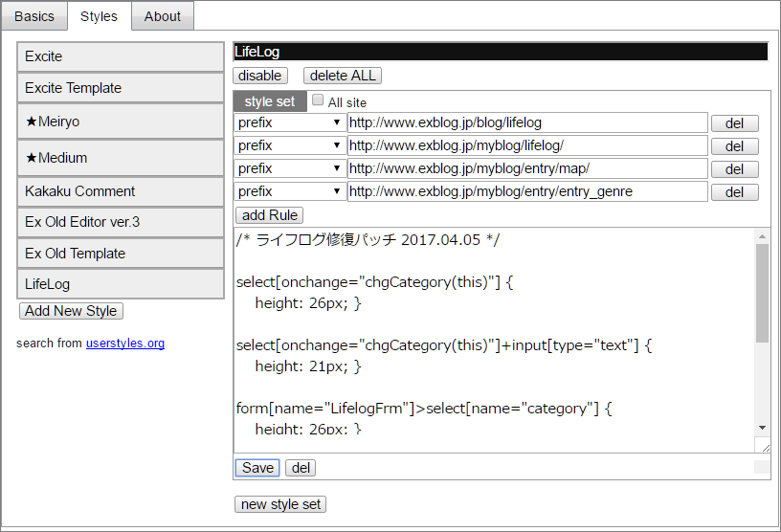
Task: Click the new style set button
Action: [x=280, y=504]
